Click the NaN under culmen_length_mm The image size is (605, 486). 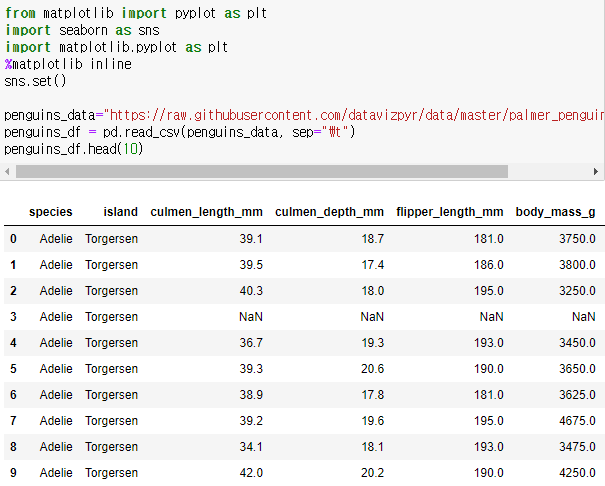click(x=251, y=317)
